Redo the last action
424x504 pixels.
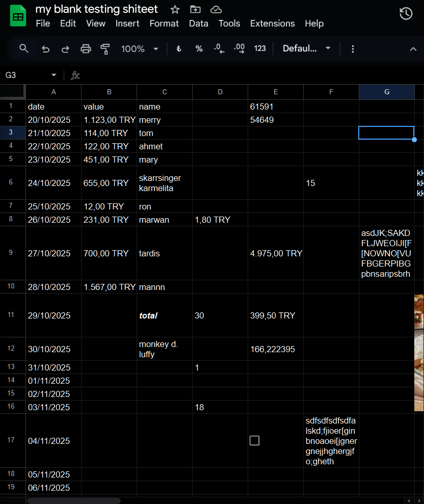pyautogui.click(x=65, y=49)
